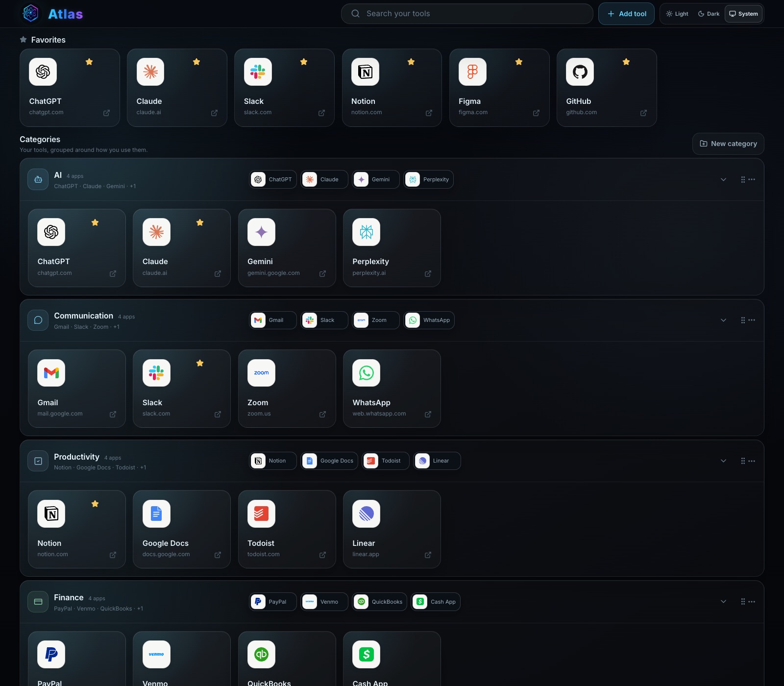Click the PayPal chip in Finance header

pos(273,602)
